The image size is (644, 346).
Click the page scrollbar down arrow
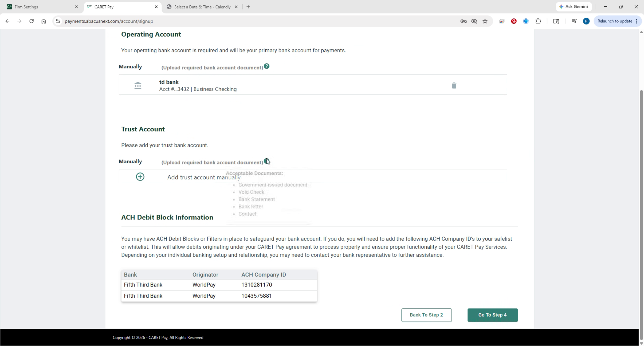tap(641, 343)
